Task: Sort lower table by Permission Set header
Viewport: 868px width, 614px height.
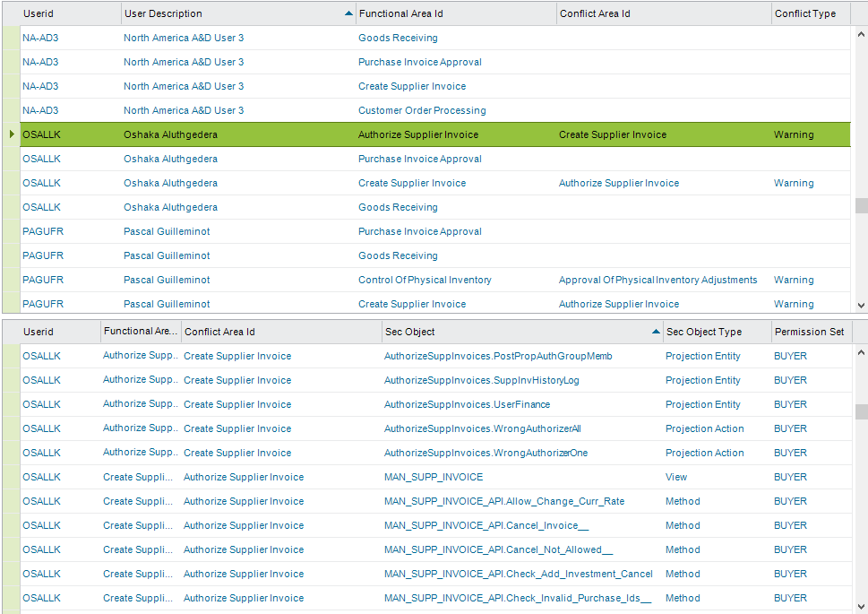Action: click(x=808, y=332)
